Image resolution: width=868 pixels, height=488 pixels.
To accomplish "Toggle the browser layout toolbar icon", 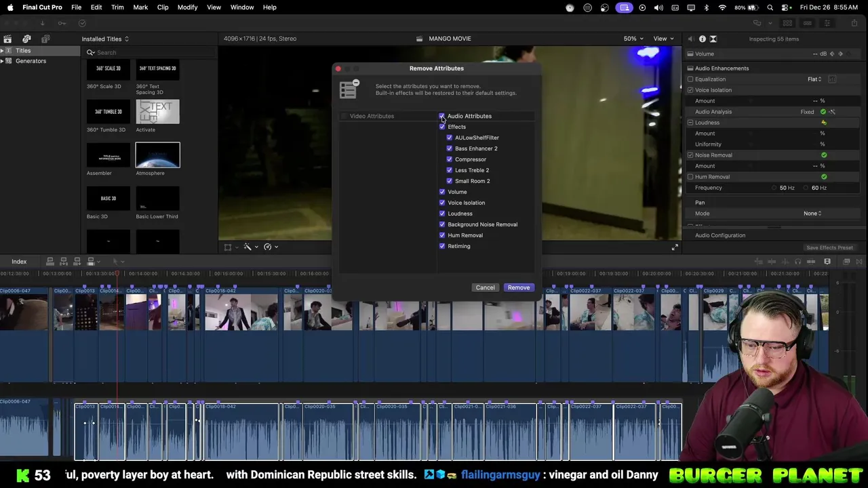I will tap(787, 23).
